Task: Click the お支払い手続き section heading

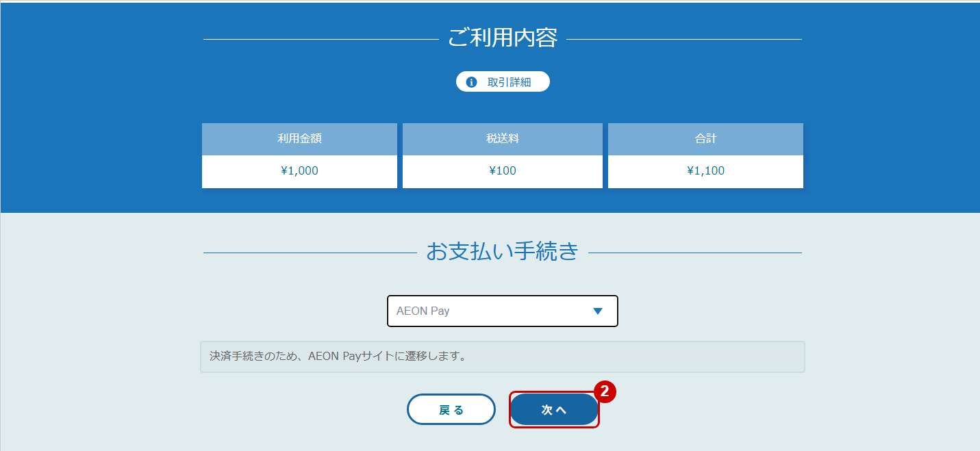Action: tap(503, 250)
